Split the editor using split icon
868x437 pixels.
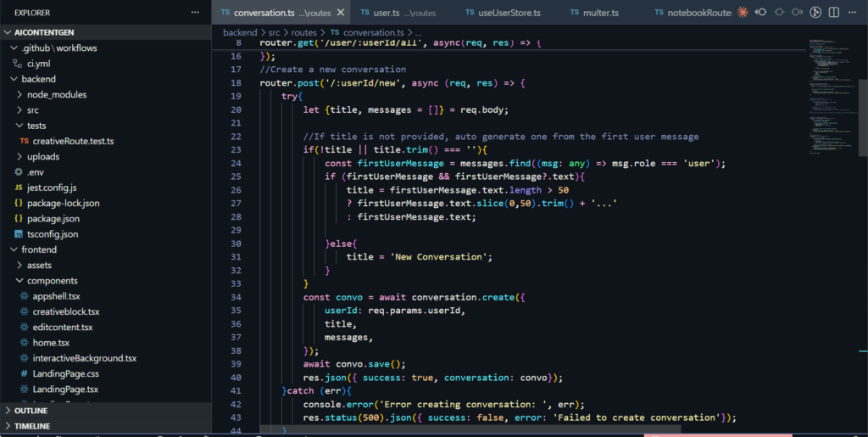coord(833,13)
